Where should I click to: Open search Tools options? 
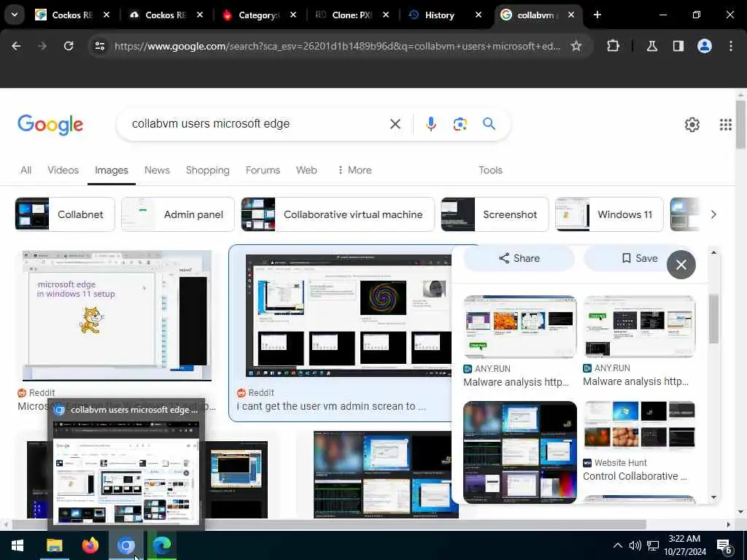pyautogui.click(x=490, y=170)
